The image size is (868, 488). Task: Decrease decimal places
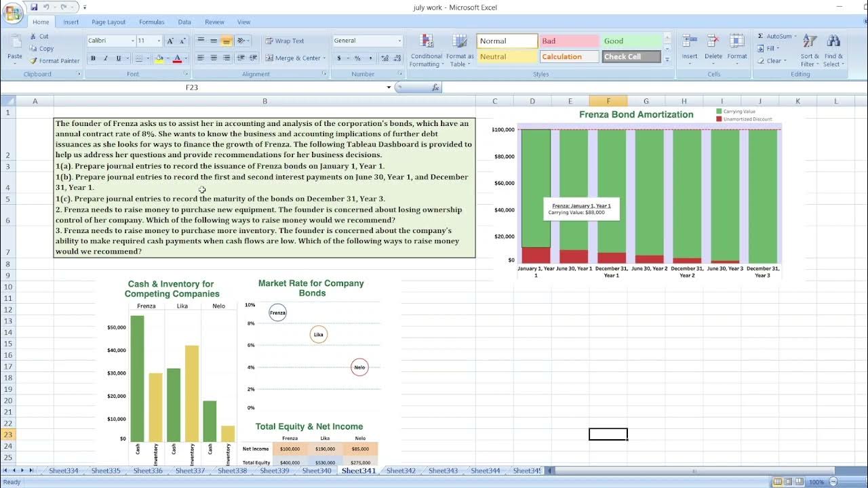397,58
